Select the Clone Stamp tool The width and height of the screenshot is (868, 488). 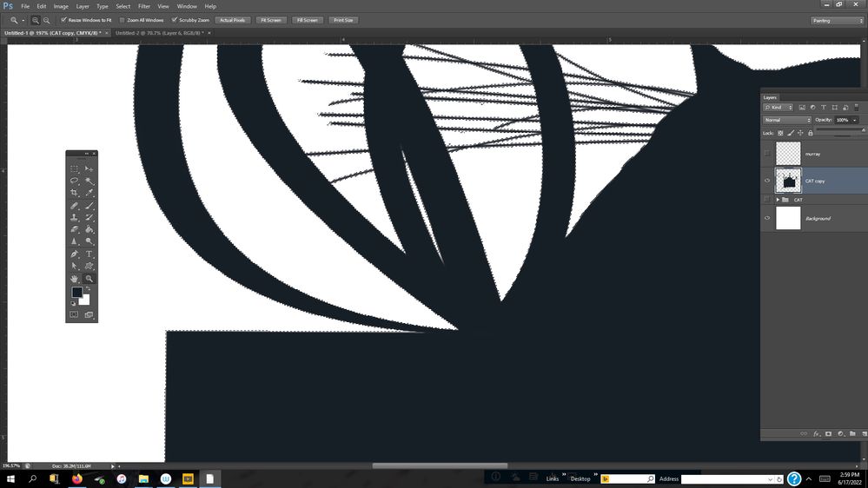(x=74, y=217)
